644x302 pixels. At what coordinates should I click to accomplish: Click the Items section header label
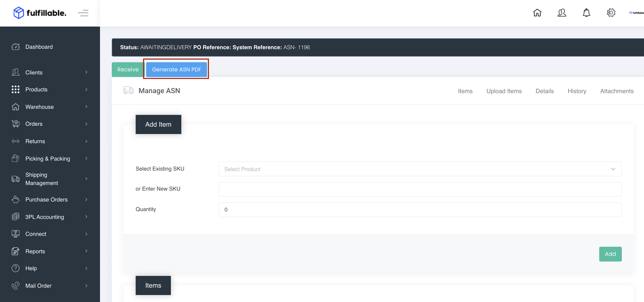click(153, 285)
